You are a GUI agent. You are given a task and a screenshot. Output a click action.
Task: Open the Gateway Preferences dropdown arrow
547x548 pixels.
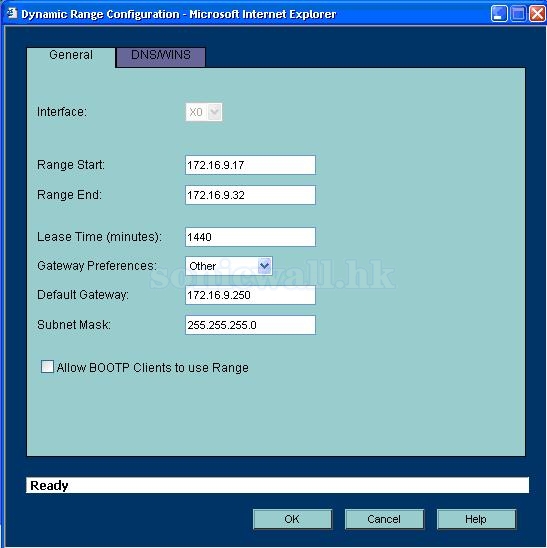coord(265,266)
